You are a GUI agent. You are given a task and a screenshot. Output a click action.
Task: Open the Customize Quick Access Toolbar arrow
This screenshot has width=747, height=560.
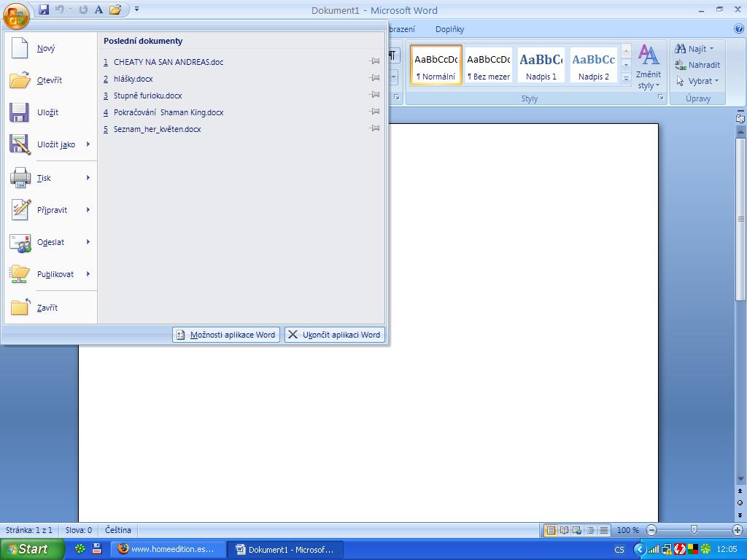coord(136,9)
